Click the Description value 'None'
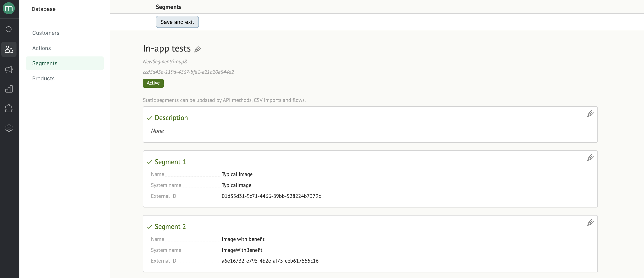Viewport: 644px width, 278px height. tap(157, 131)
